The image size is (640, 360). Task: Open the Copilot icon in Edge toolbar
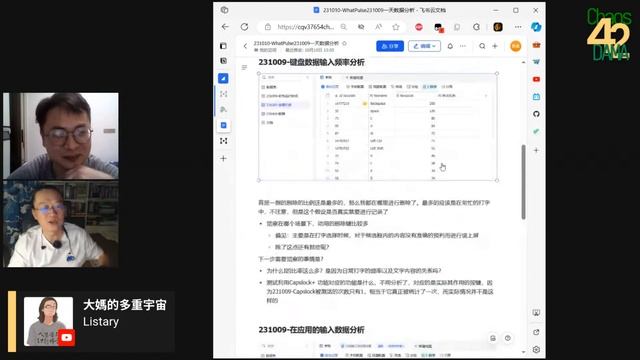(536, 27)
